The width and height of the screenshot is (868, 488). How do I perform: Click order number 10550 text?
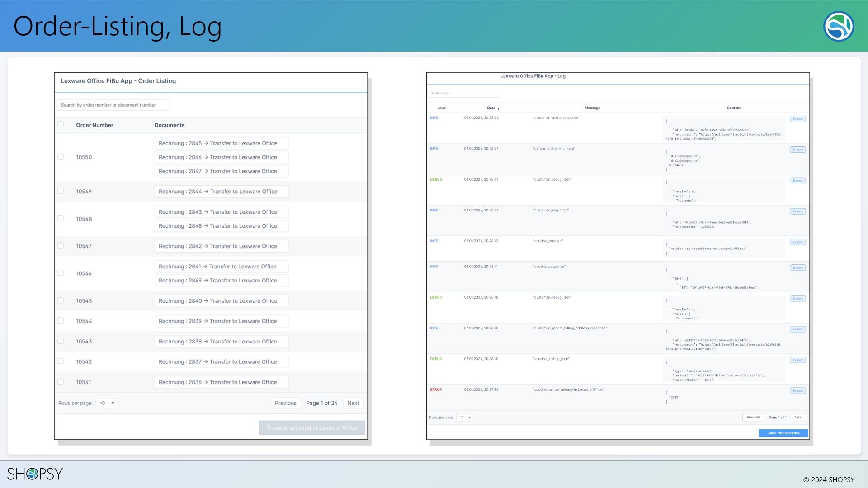click(84, 157)
